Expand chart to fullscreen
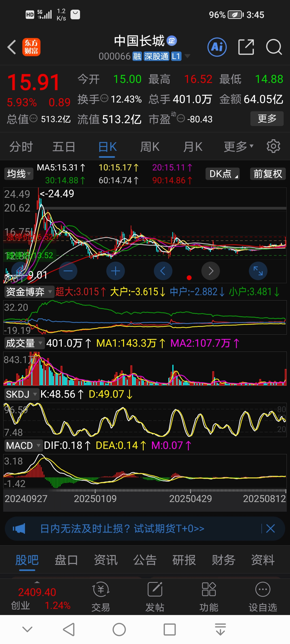The width and height of the screenshot is (290, 644). 258,271
